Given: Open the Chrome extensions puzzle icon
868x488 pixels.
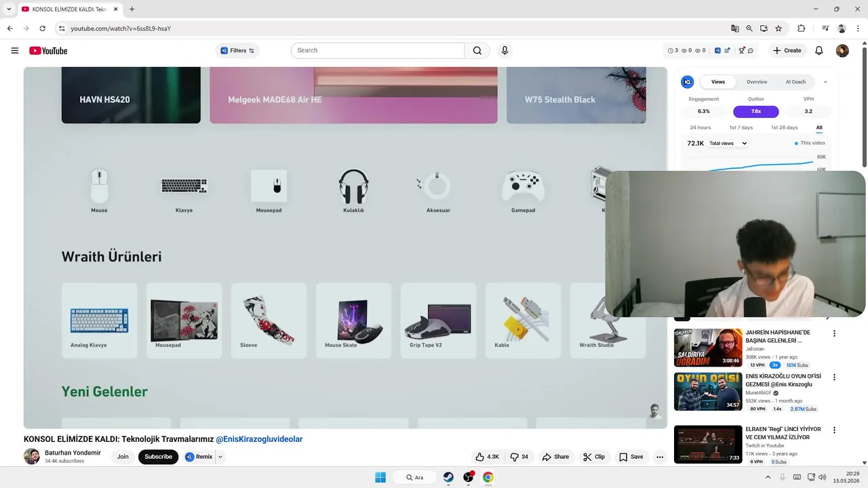Looking at the screenshot, I should coord(802,28).
